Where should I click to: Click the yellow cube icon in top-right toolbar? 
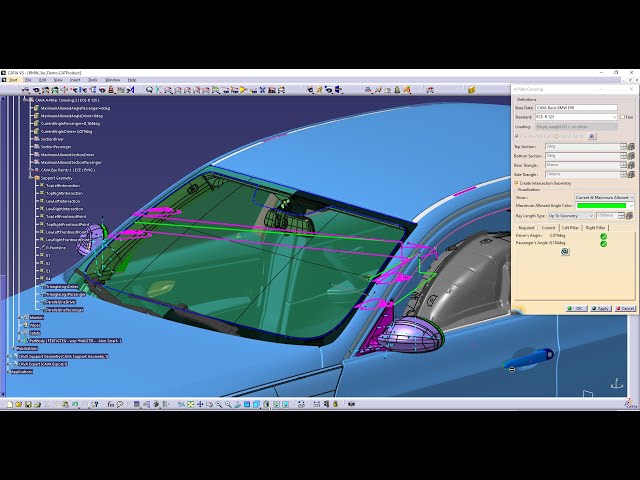pyautogui.click(x=471, y=89)
